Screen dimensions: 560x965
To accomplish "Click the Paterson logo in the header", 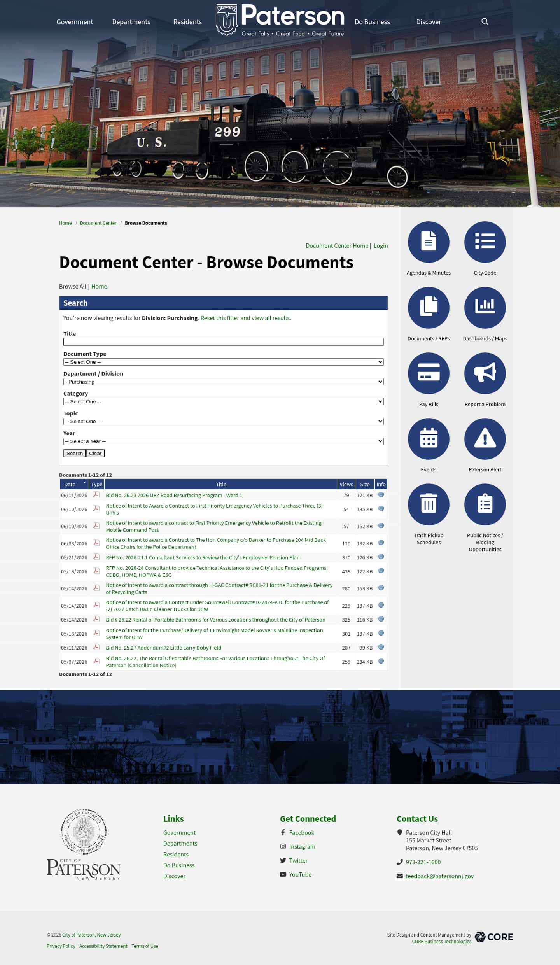I will pos(280,20).
